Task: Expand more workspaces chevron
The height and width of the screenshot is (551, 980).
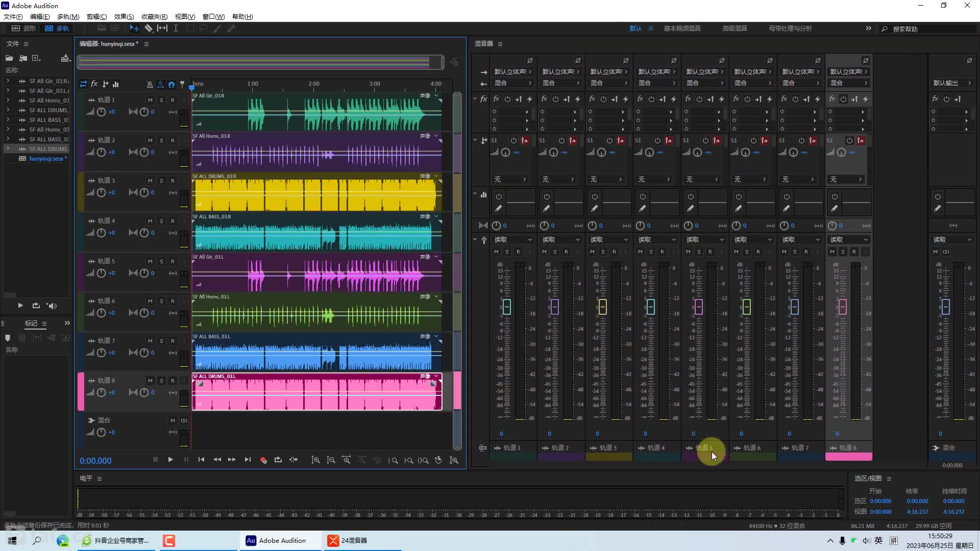Action: [869, 28]
